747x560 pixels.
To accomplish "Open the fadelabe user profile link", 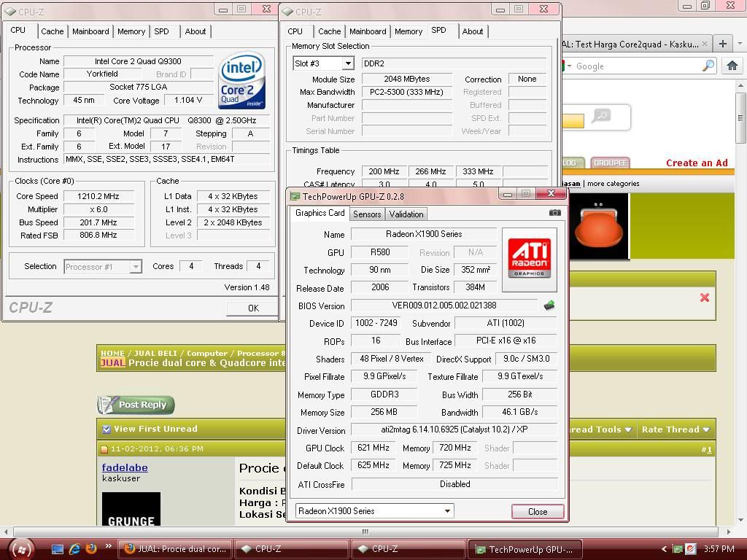I will tap(125, 467).
